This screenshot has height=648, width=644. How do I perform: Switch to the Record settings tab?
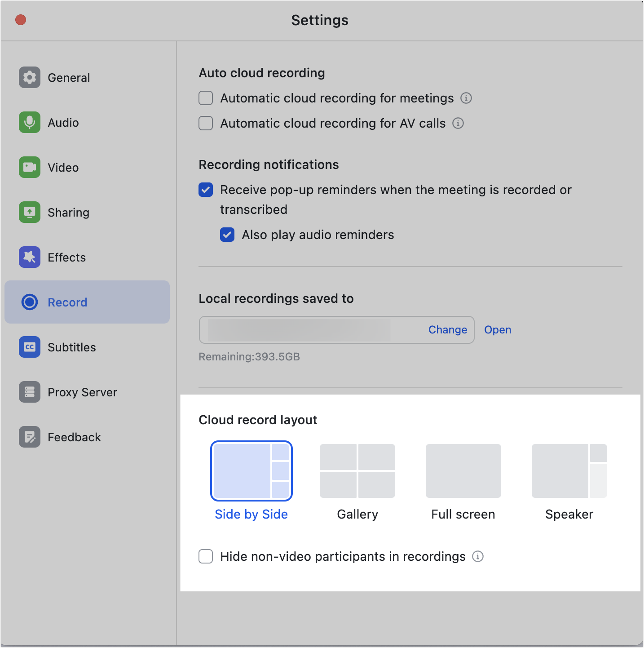[67, 302]
